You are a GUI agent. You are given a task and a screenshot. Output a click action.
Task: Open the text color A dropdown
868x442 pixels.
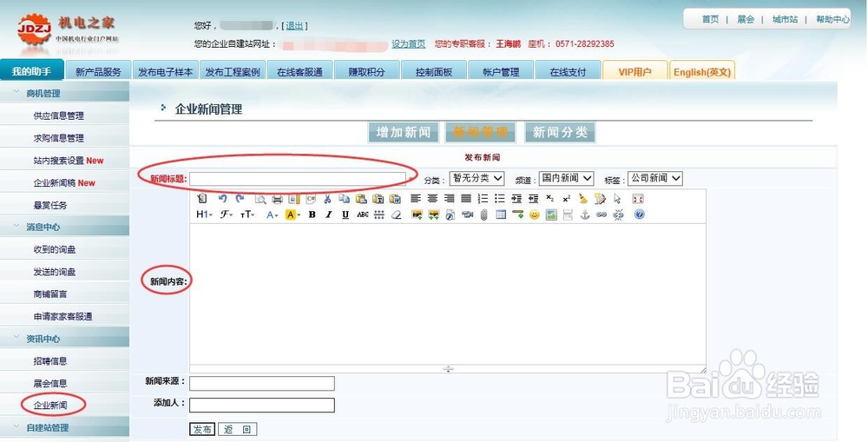(272, 214)
